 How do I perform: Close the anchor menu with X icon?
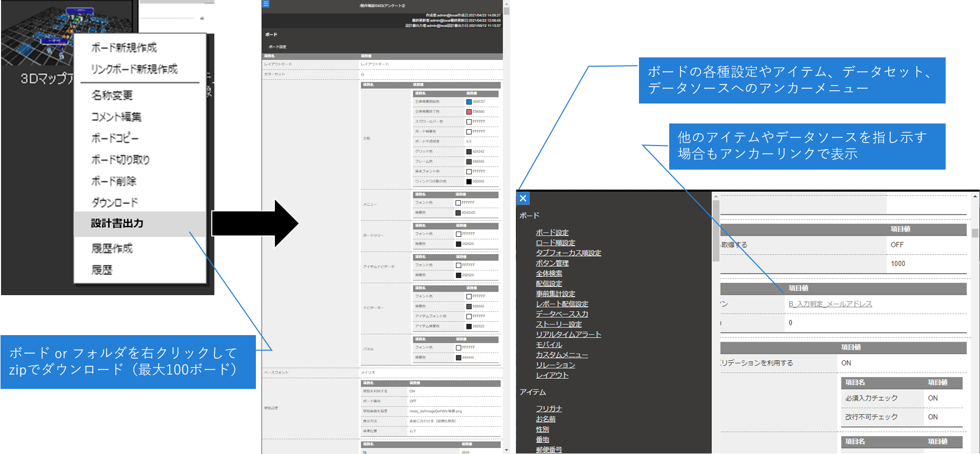pyautogui.click(x=523, y=198)
